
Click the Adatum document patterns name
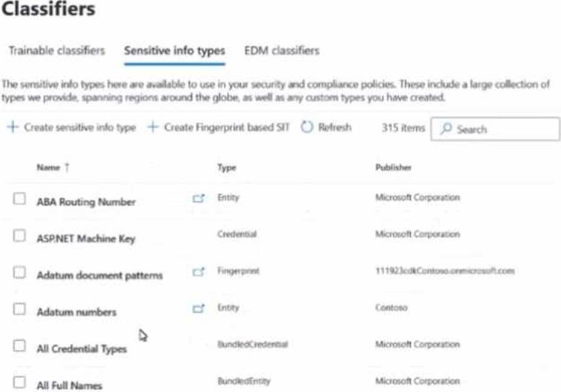pyautogui.click(x=100, y=276)
